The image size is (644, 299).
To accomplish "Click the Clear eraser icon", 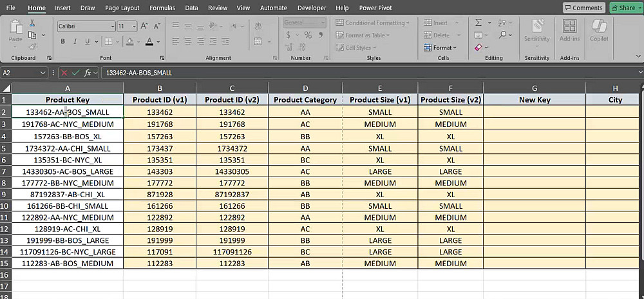I will [x=478, y=47].
